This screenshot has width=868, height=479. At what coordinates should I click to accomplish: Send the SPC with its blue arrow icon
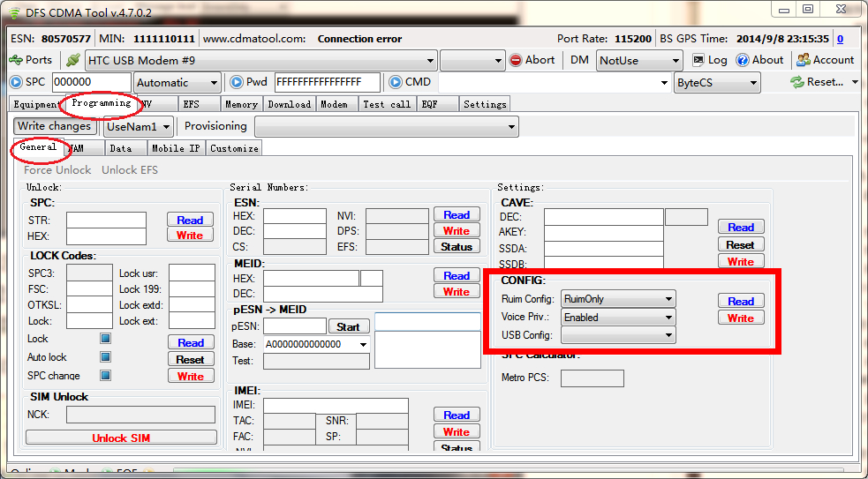(x=16, y=82)
